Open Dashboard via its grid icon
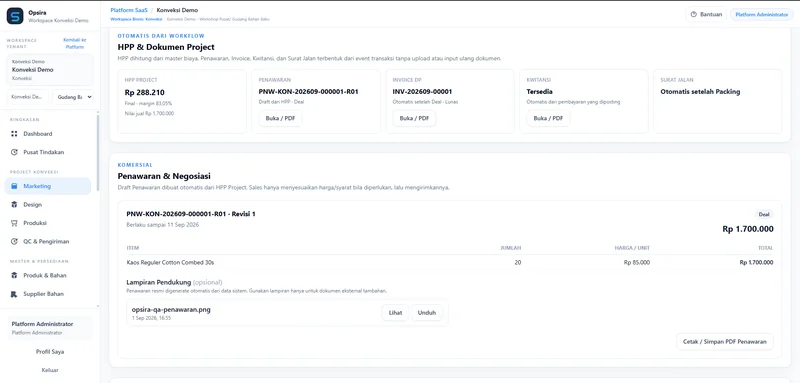800x383 pixels. [14, 134]
